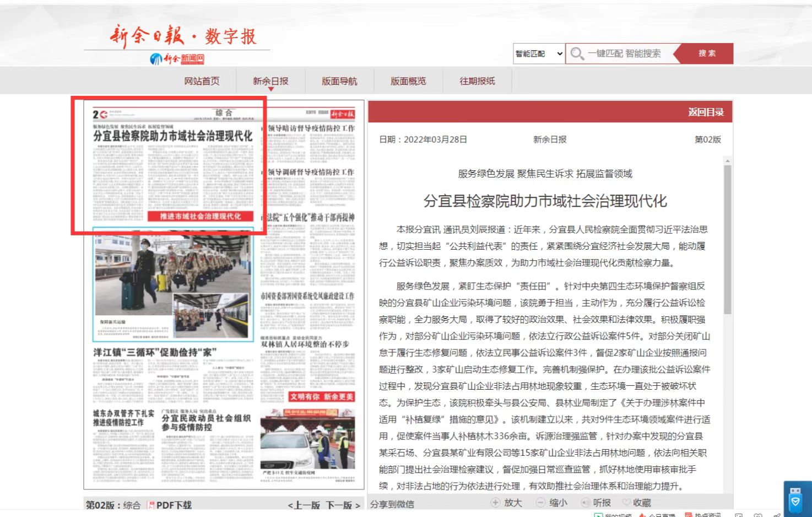Image resolution: width=812 pixels, height=517 pixels.
Task: Open article 市国资委部署国资系统党风廉政建设工作
Action: point(307,296)
